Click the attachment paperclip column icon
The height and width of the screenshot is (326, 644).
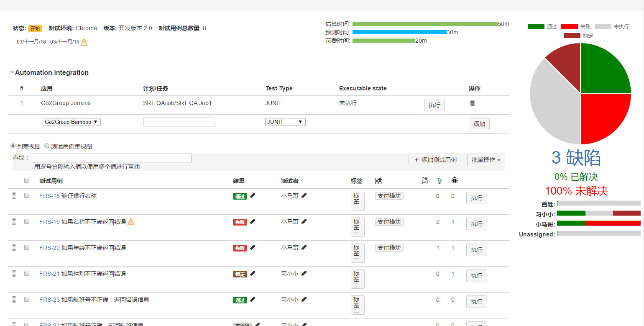tap(439, 181)
